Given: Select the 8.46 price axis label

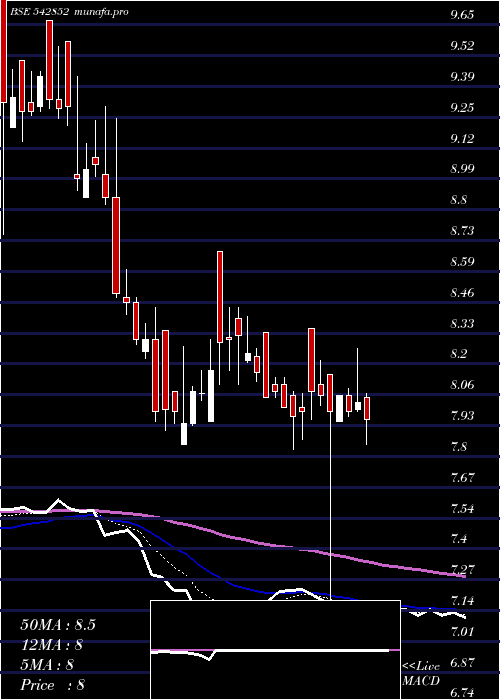Looking at the screenshot, I should tap(462, 293).
